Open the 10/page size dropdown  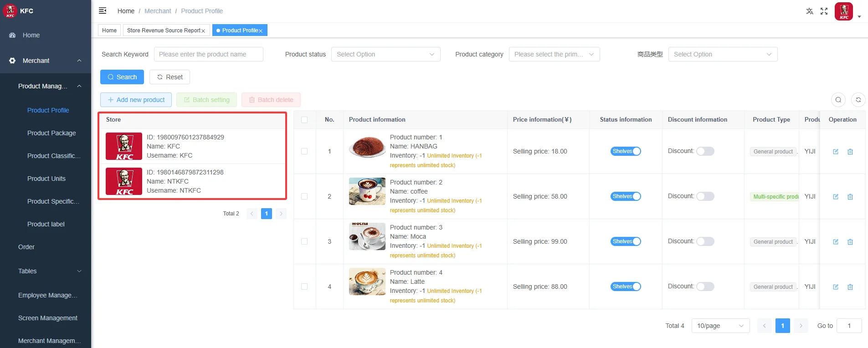click(x=721, y=326)
